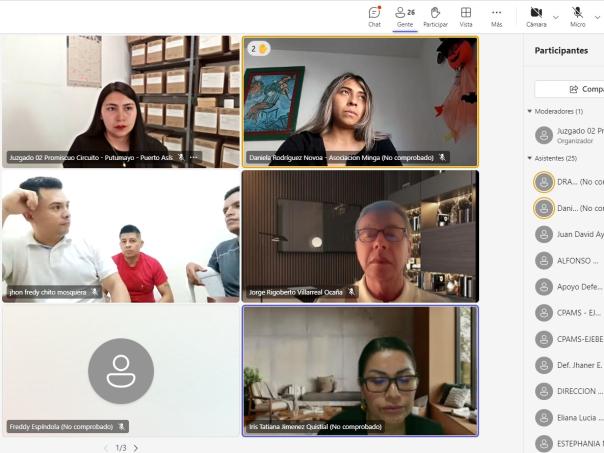Toggle the Cámara on or off
The height and width of the screenshot is (453, 604).
coord(536,16)
